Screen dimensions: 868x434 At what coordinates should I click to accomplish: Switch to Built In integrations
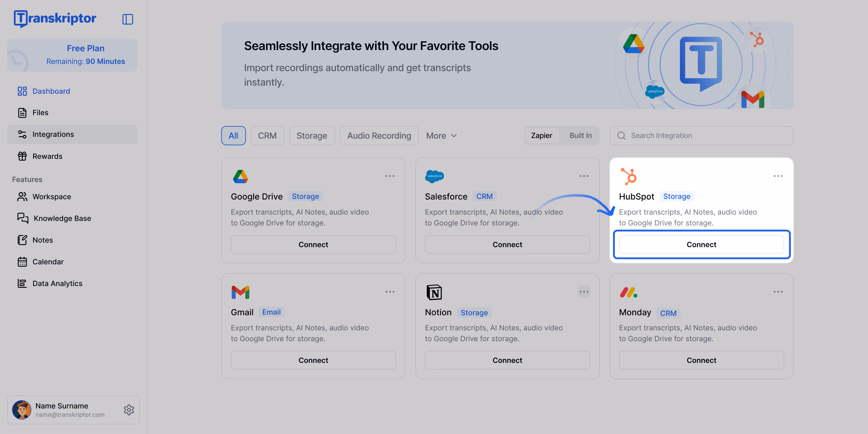(x=580, y=135)
